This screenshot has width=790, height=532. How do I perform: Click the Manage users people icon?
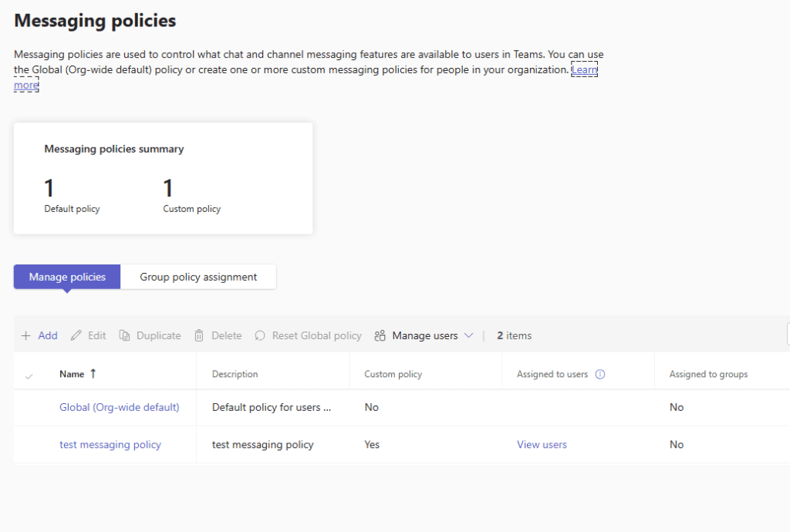(380, 336)
